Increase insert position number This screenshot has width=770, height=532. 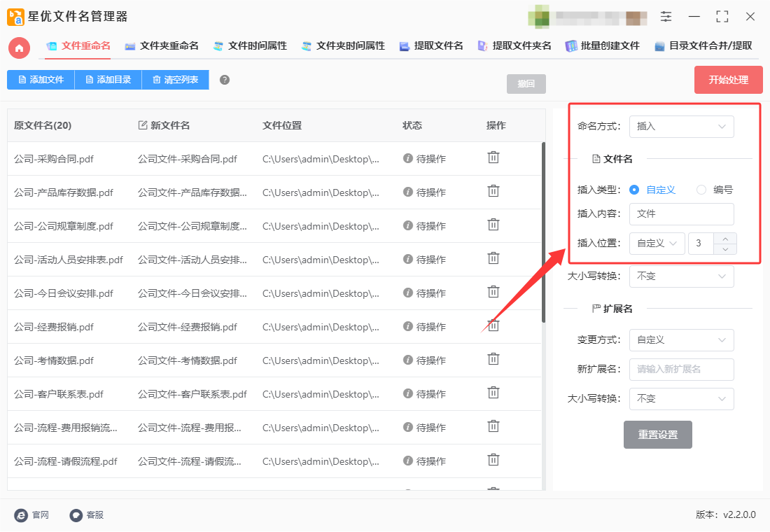[x=725, y=238]
